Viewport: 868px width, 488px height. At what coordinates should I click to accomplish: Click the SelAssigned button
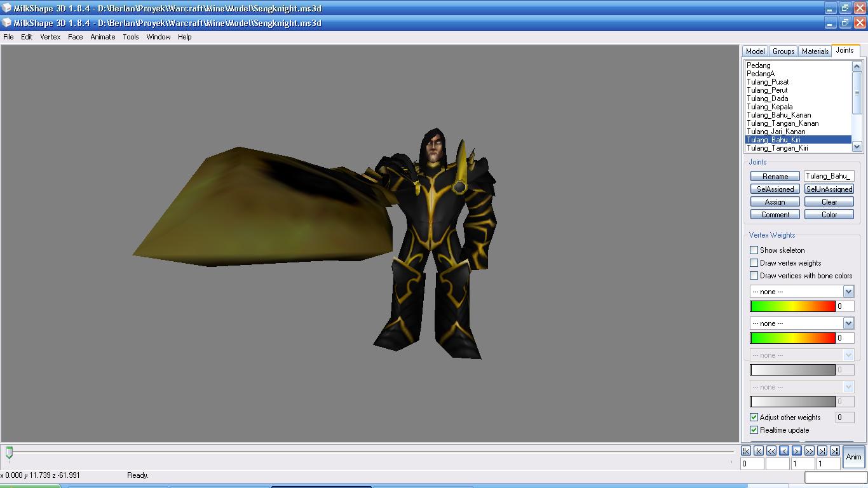pos(775,189)
